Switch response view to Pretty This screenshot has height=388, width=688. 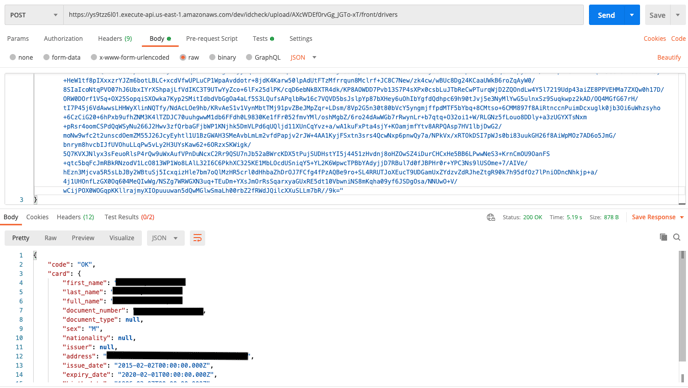tap(21, 238)
